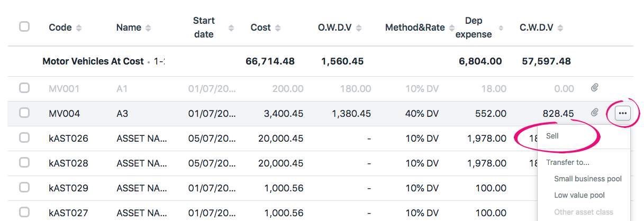Click group dep expense total 6,804.00

click(x=480, y=61)
